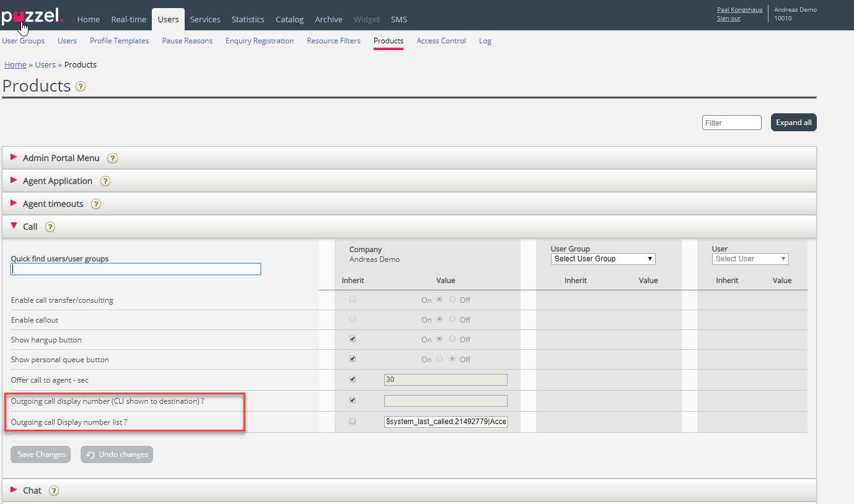Expand the Admin Portal Menu section
Viewport: 854px width, 504px height.
click(61, 158)
